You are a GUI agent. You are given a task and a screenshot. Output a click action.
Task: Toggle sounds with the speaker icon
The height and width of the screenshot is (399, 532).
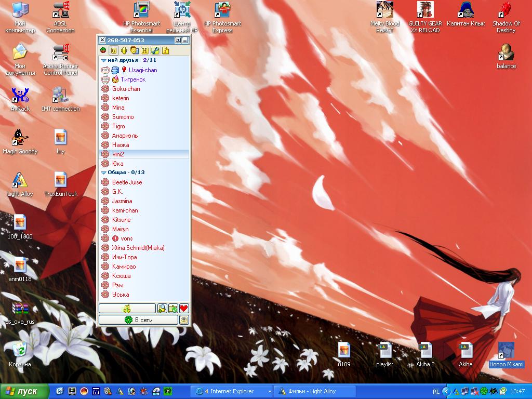click(x=124, y=50)
